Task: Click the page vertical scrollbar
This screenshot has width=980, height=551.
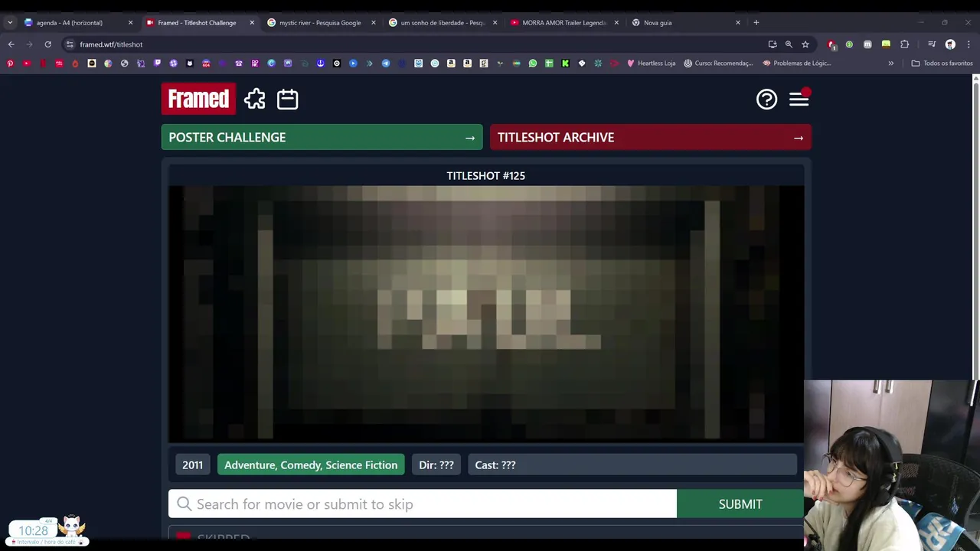Action: tap(975, 230)
